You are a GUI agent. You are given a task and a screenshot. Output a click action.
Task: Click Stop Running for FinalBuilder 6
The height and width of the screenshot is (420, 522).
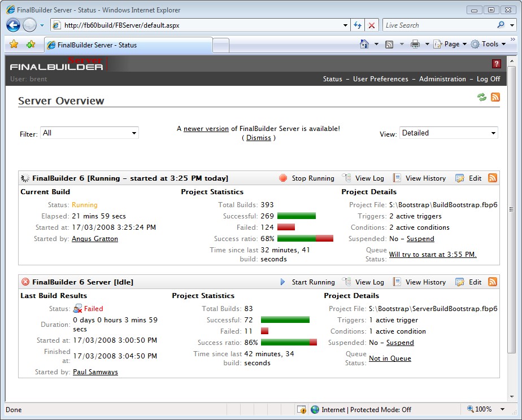tap(307, 178)
